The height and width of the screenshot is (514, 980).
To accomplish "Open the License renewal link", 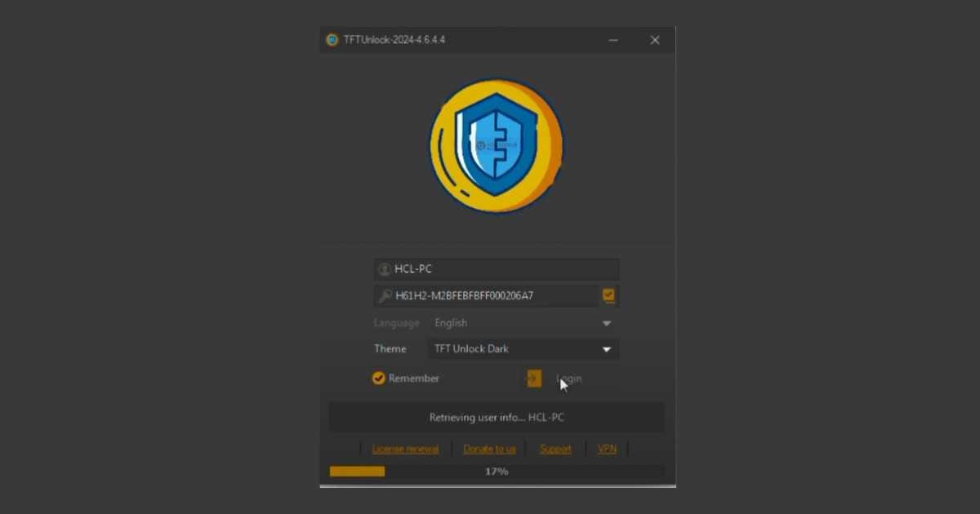I will [x=406, y=449].
